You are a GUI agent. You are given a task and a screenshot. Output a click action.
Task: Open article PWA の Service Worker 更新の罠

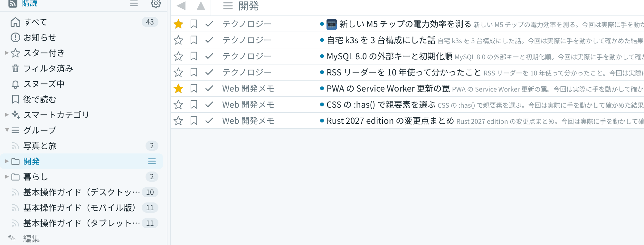click(388, 88)
